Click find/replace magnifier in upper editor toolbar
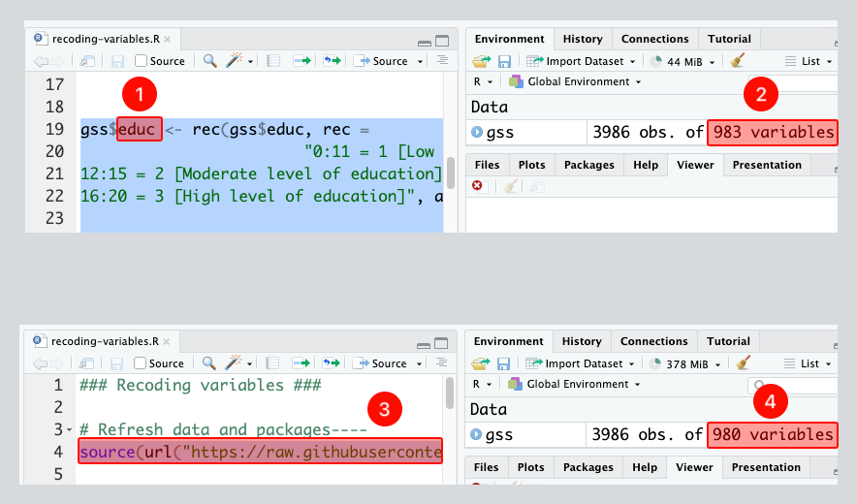857x504 pixels. (x=209, y=61)
